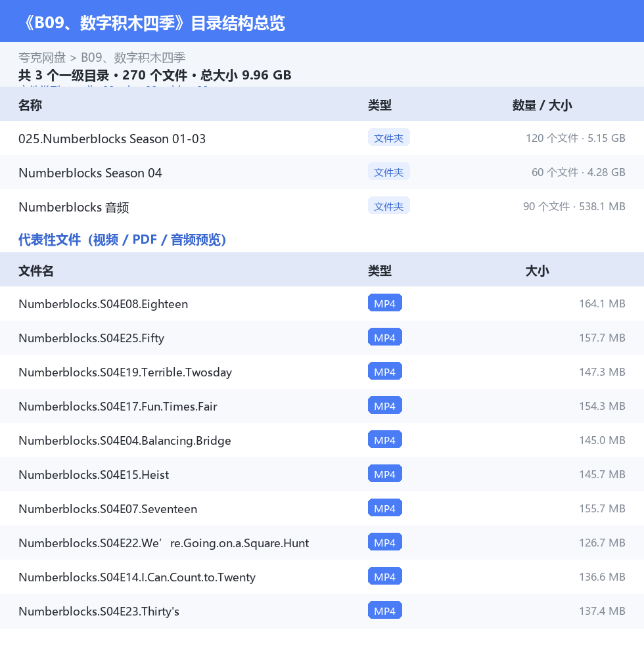Select the size value 157.7 MB
Viewport: 644px width, 649px height.
602,338
